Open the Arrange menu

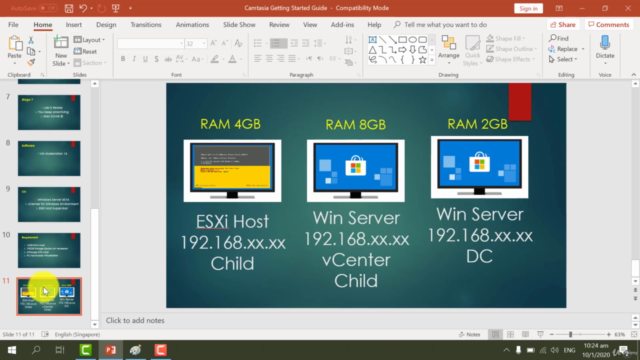(449, 50)
